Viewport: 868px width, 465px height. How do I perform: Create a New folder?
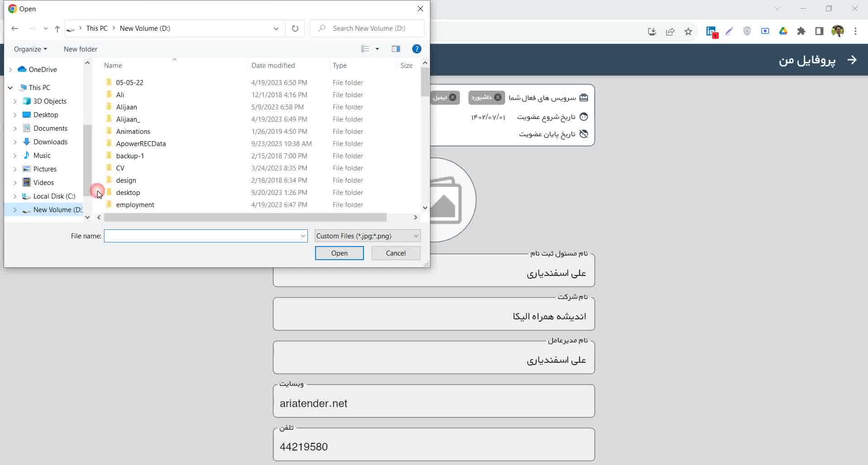80,49
